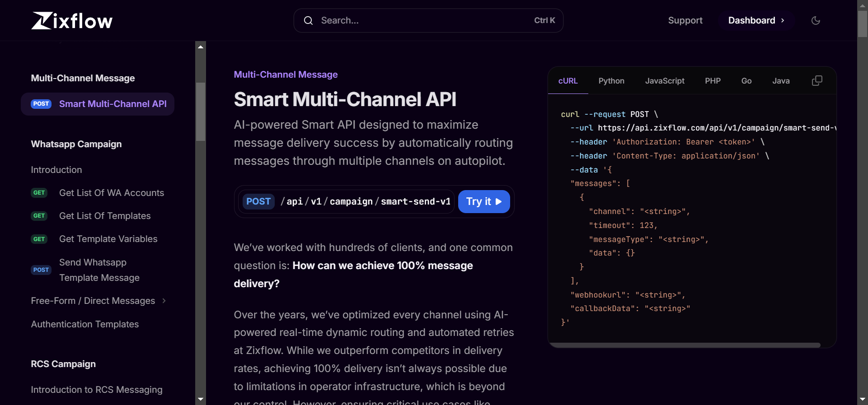Switch to the JavaScript tab
The image size is (868, 405).
[x=665, y=81]
